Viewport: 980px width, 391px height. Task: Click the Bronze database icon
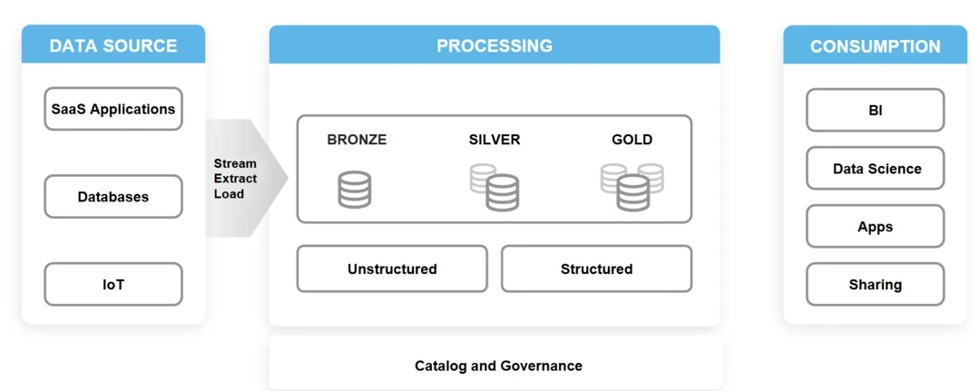pyautogui.click(x=355, y=190)
